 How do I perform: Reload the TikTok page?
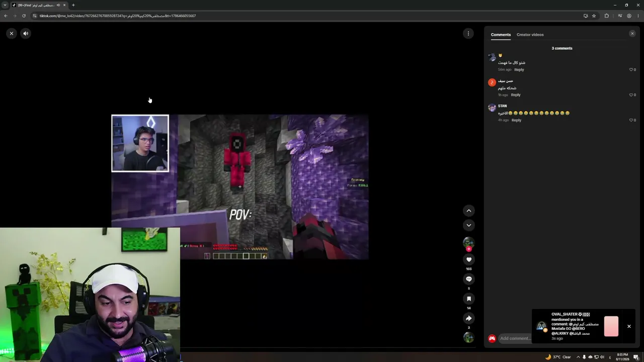coord(24,16)
